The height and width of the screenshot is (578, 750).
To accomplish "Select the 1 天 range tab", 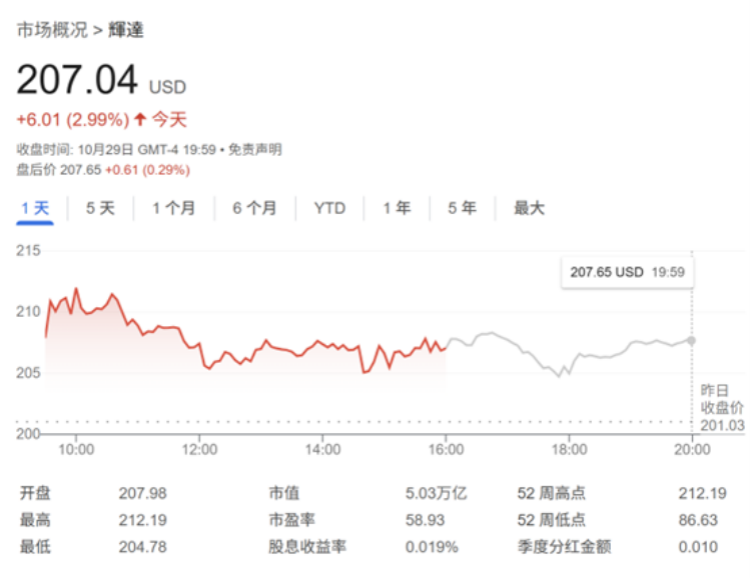I will point(35,208).
